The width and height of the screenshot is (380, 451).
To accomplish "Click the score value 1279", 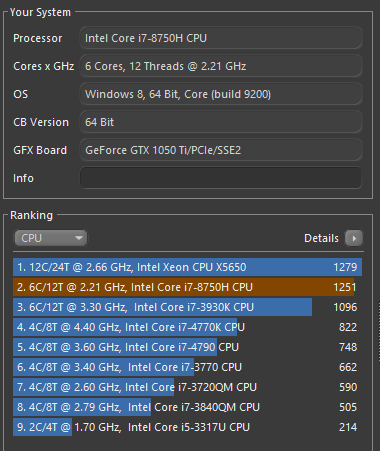I will [345, 267].
